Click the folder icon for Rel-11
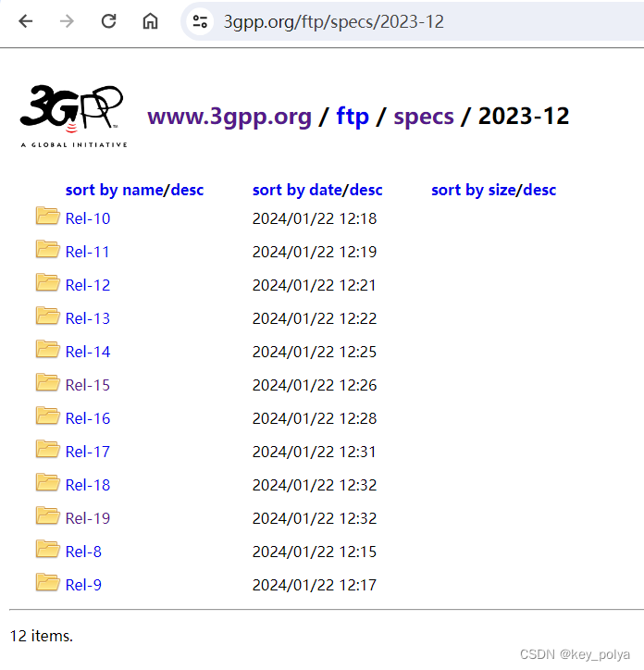The image size is (644, 670). (47, 249)
